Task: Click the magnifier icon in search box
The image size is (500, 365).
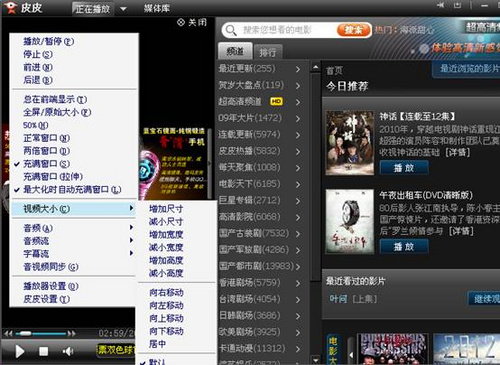Action: click(231, 30)
